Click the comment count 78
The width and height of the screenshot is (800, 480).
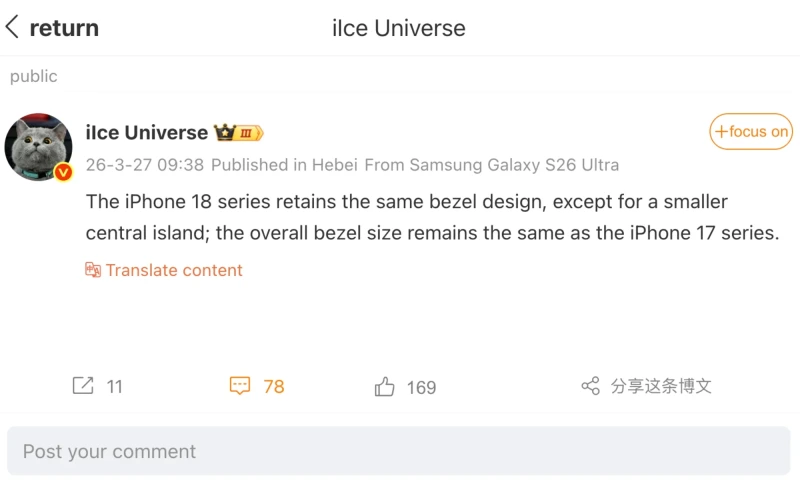[274, 387]
